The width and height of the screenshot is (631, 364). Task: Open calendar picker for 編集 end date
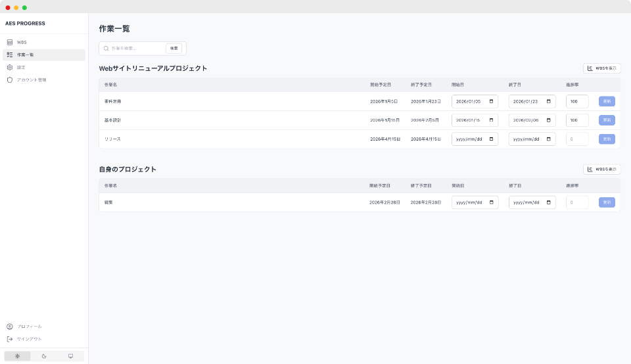[x=548, y=202]
